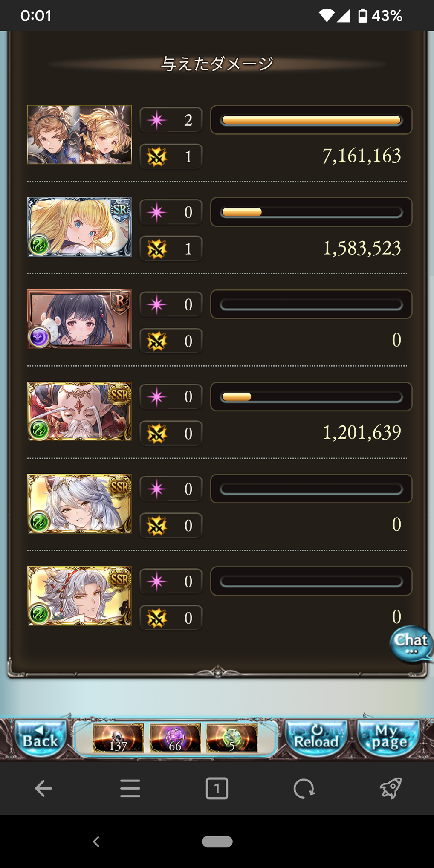Tap the rocket boost icon
Viewport: 434px width, 868px height.
pyautogui.click(x=391, y=788)
